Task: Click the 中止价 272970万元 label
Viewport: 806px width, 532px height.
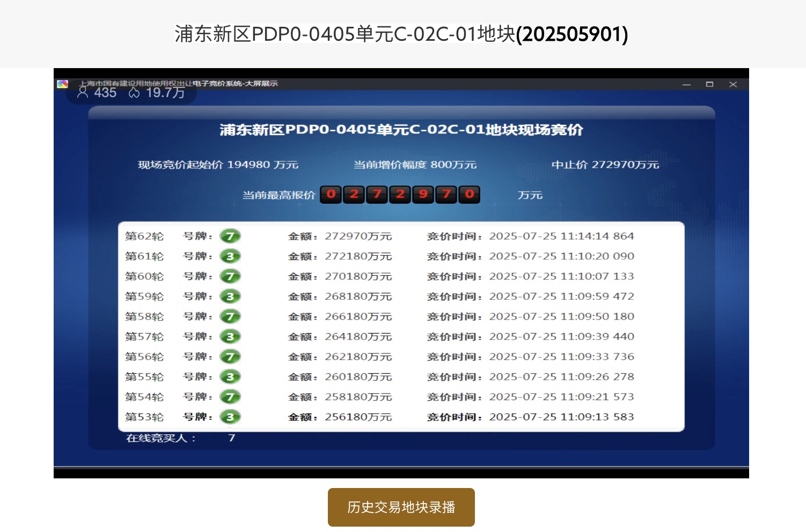Action: point(605,165)
